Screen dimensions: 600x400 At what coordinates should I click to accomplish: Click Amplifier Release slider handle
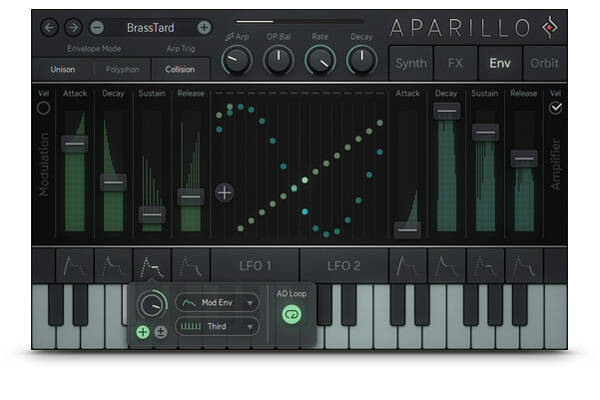pyautogui.click(x=524, y=158)
